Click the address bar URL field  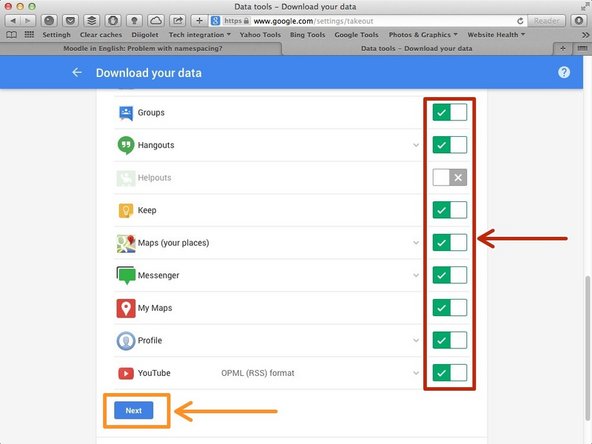pyautogui.click(x=368, y=21)
